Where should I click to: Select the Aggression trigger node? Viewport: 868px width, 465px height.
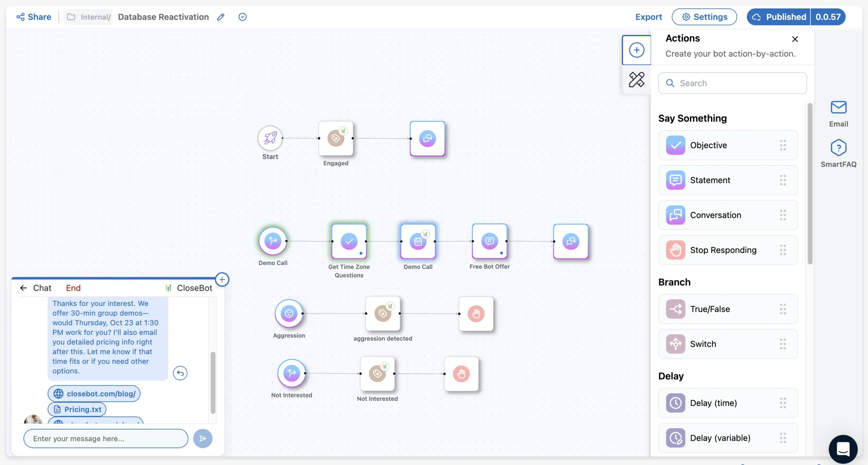[x=289, y=313]
